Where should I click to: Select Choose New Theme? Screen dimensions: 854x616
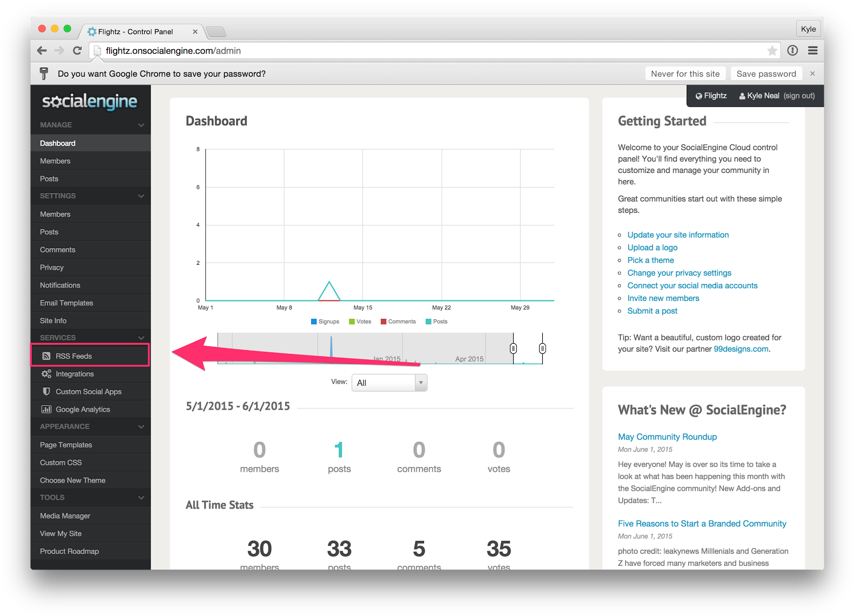(x=90, y=480)
